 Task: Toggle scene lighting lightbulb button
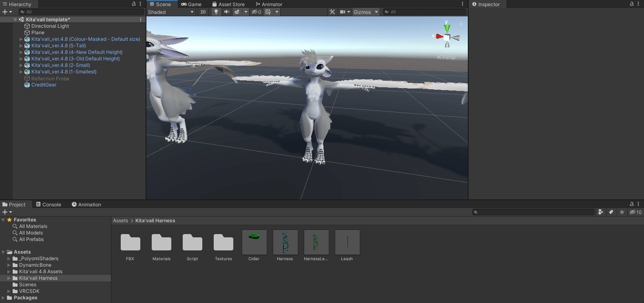click(x=216, y=12)
